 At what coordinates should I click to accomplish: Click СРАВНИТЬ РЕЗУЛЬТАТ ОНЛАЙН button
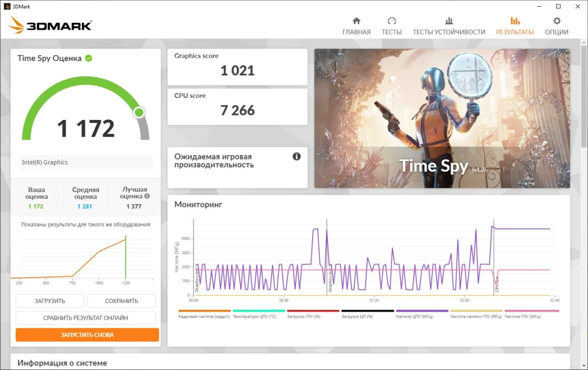[x=86, y=318]
